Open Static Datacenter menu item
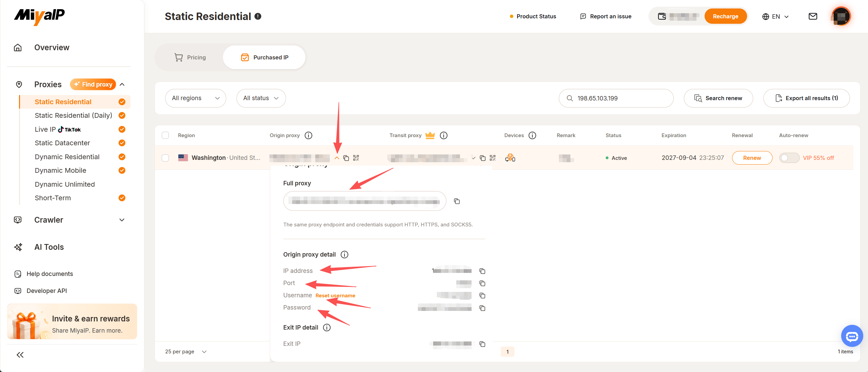Screen dimensions: 868x372 pos(62,143)
